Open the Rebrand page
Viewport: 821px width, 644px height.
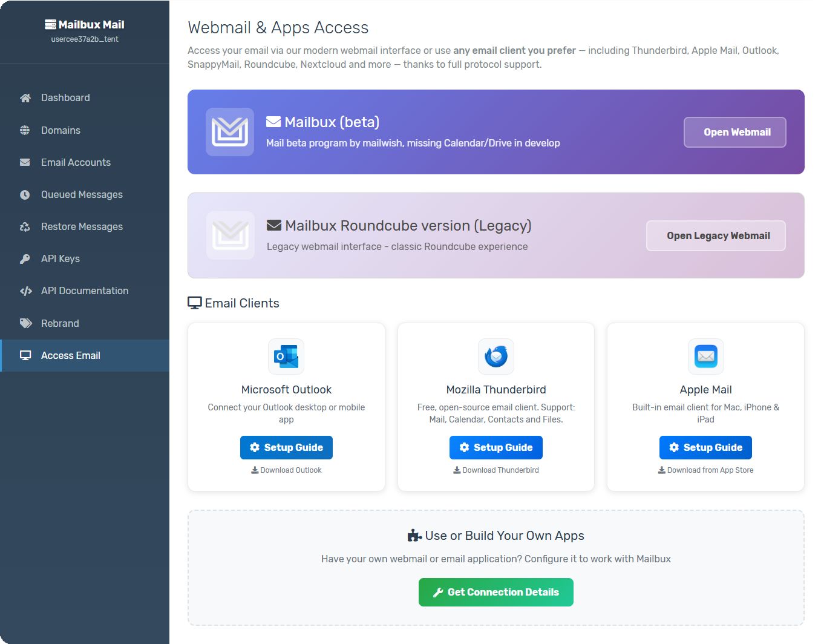tap(85, 323)
